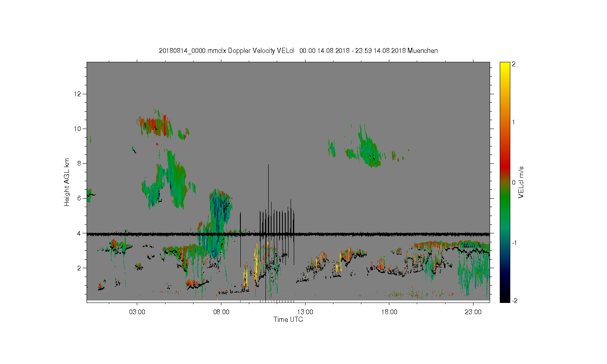Click the plot title starting with 20180814_0000.mmclx

(x=298, y=51)
